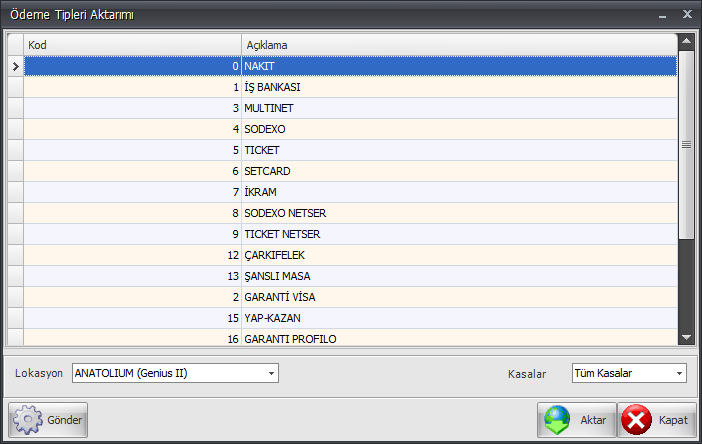Click the row indicator arrow beside NAKİT

point(16,66)
